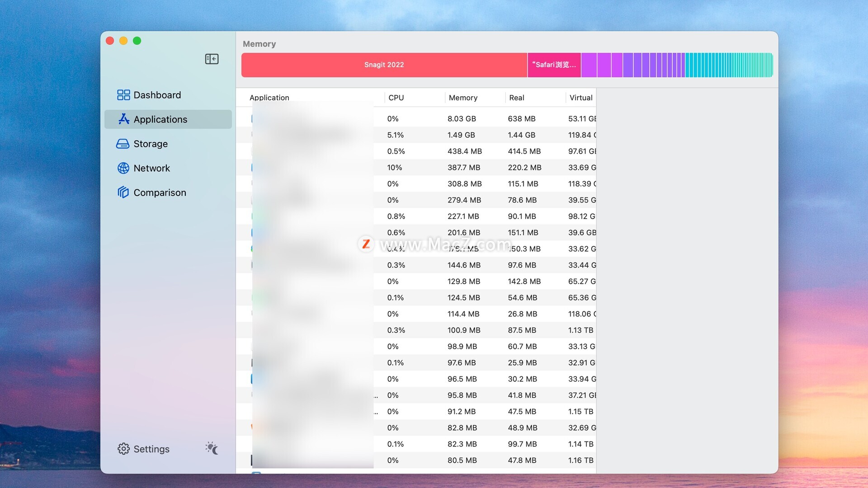Image resolution: width=868 pixels, height=488 pixels.
Task: Click the 1.15 TB virtual cell
Action: [580, 412]
